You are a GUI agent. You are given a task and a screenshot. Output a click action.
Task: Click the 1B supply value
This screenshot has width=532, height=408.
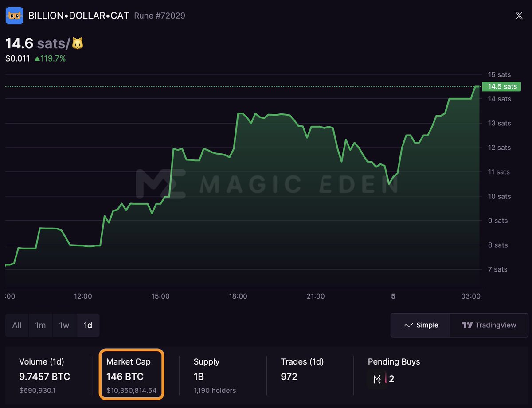[x=199, y=377]
